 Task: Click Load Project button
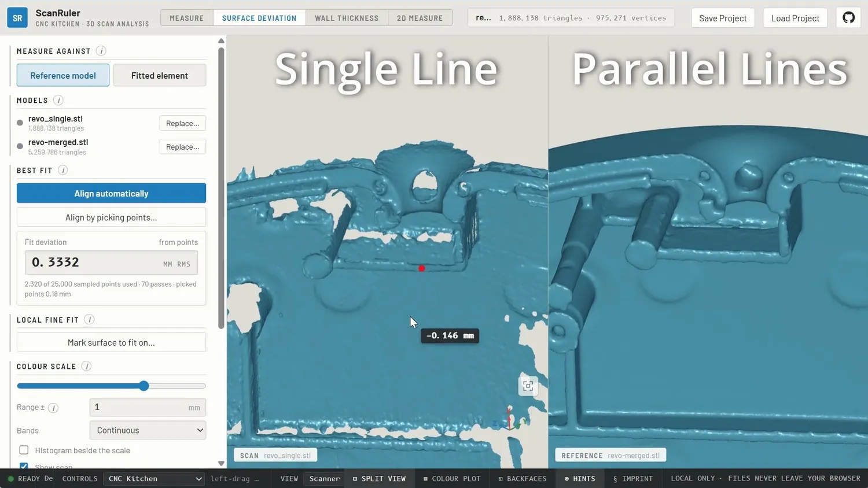[x=795, y=18]
